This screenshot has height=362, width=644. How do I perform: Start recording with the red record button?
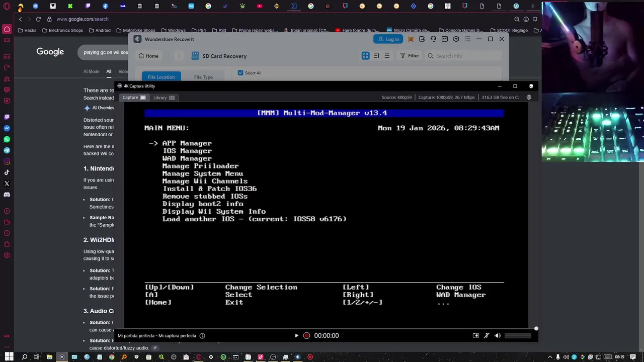(306, 335)
